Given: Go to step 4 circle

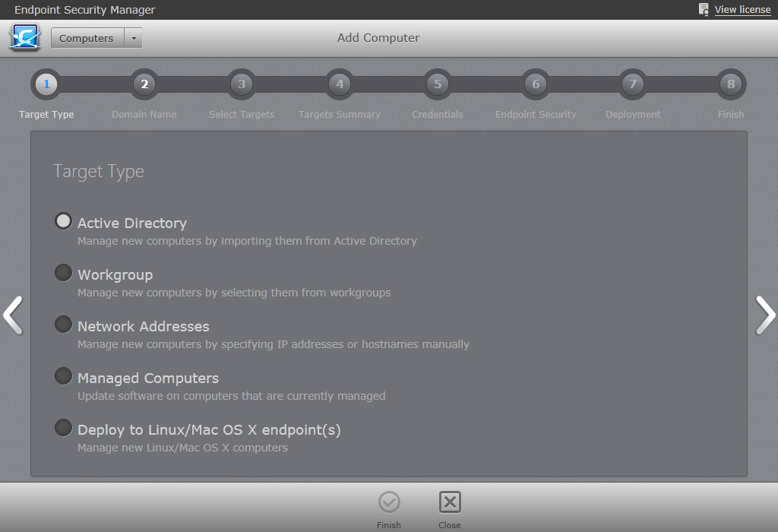Looking at the screenshot, I should tap(340, 84).
